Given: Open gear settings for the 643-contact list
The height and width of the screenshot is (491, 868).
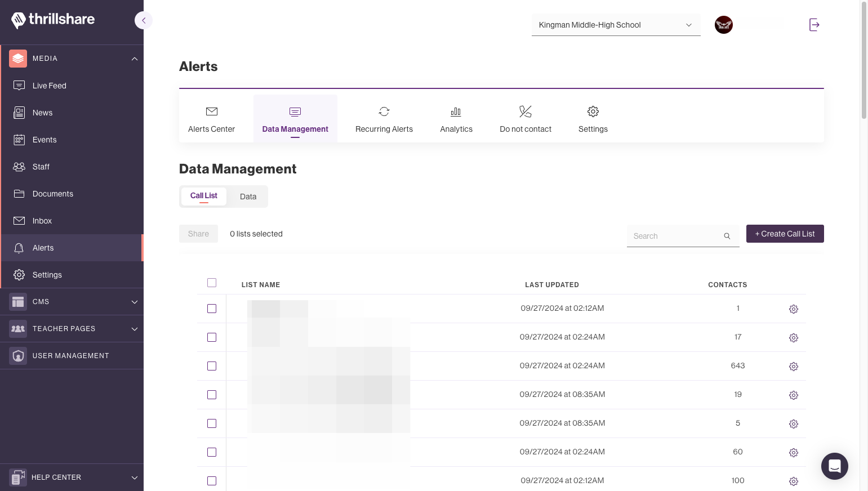Looking at the screenshot, I should pyautogui.click(x=794, y=367).
